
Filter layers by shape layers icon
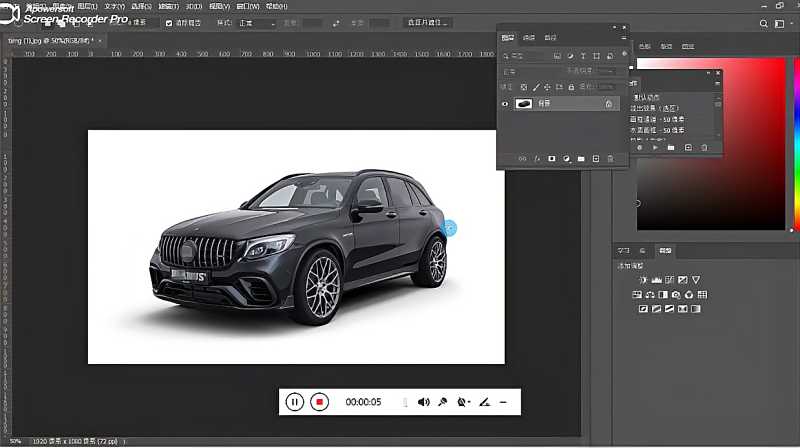596,56
